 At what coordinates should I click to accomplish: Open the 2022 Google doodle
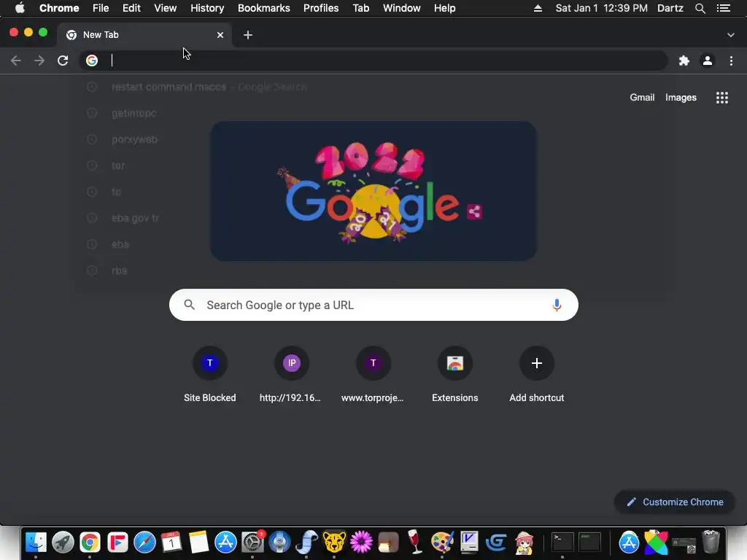click(x=373, y=191)
